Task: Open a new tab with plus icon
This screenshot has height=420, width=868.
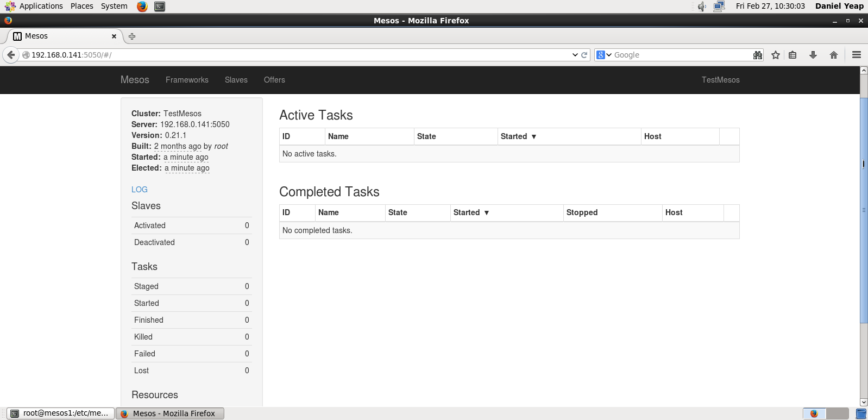Action: (x=132, y=36)
